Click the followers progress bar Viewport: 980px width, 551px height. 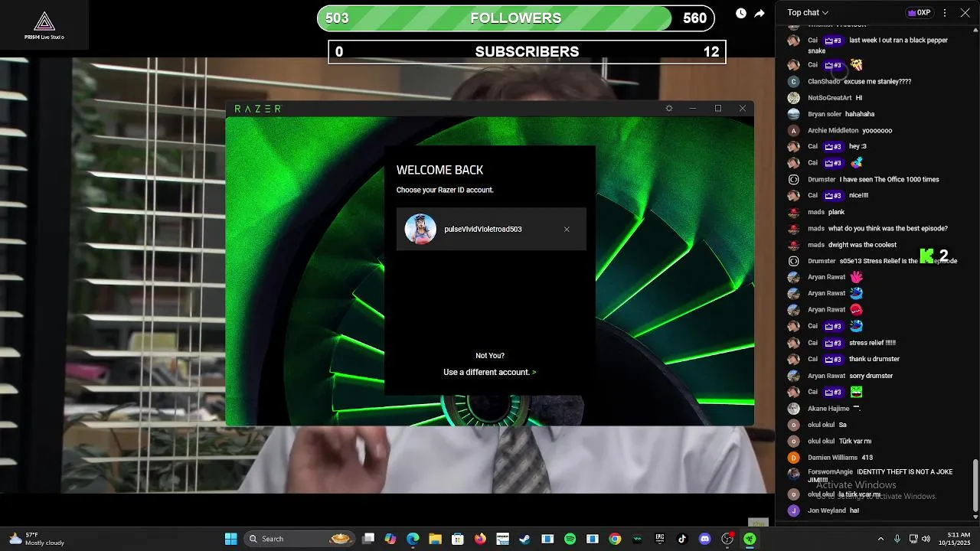[516, 18]
